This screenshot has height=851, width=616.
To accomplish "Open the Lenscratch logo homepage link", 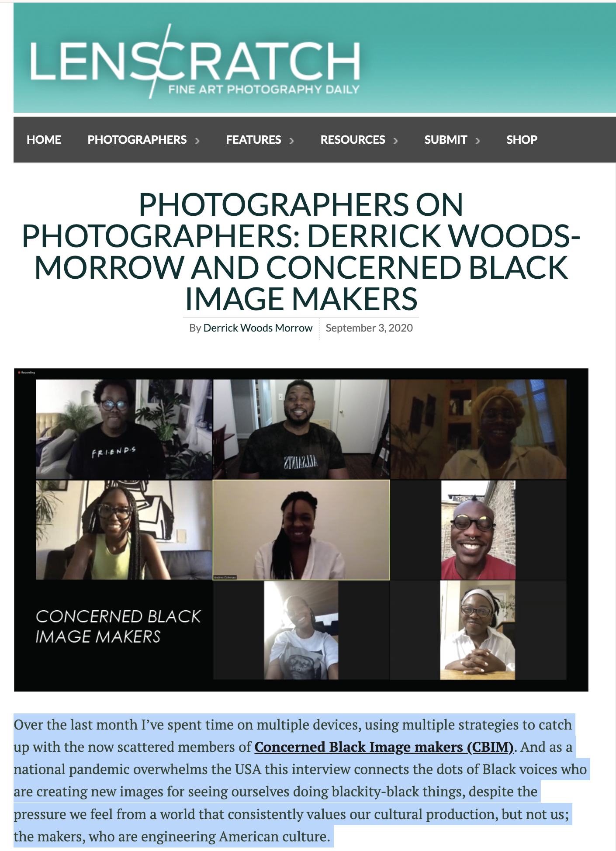I will [195, 61].
